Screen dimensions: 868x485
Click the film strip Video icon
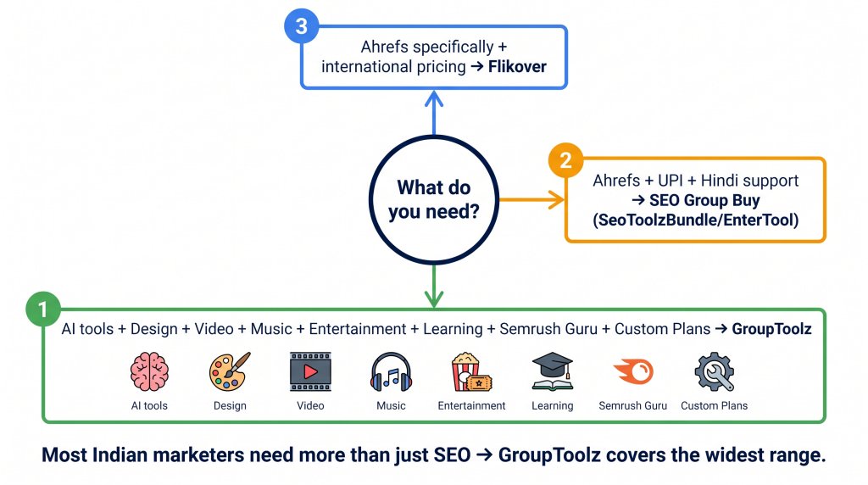[310, 372]
